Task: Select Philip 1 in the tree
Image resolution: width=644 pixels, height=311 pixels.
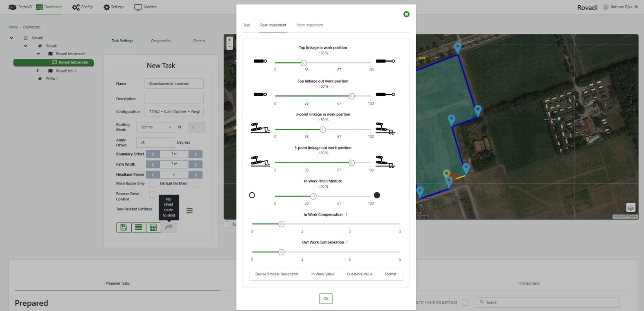Action: click(52, 79)
